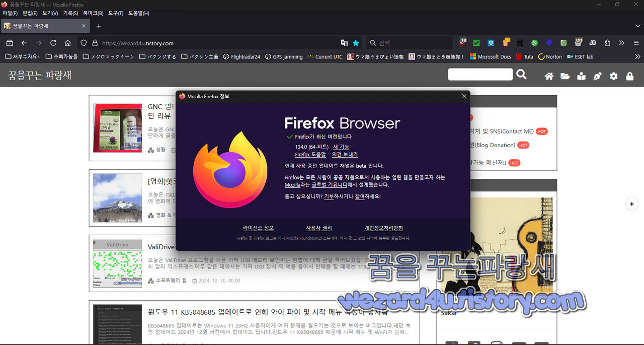Screen dimensions: 644x345
Task: Open the 편집(E) menu
Action: pyautogui.click(x=30, y=13)
